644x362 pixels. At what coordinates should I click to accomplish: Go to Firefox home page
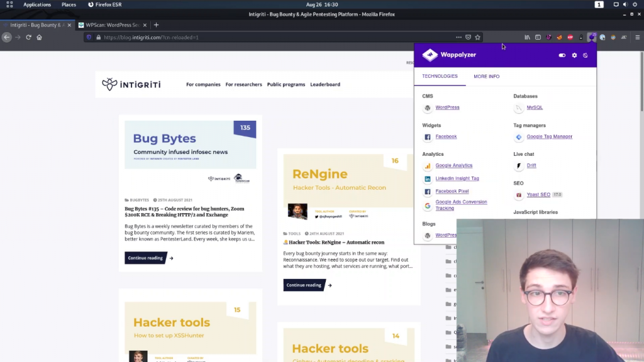point(40,37)
